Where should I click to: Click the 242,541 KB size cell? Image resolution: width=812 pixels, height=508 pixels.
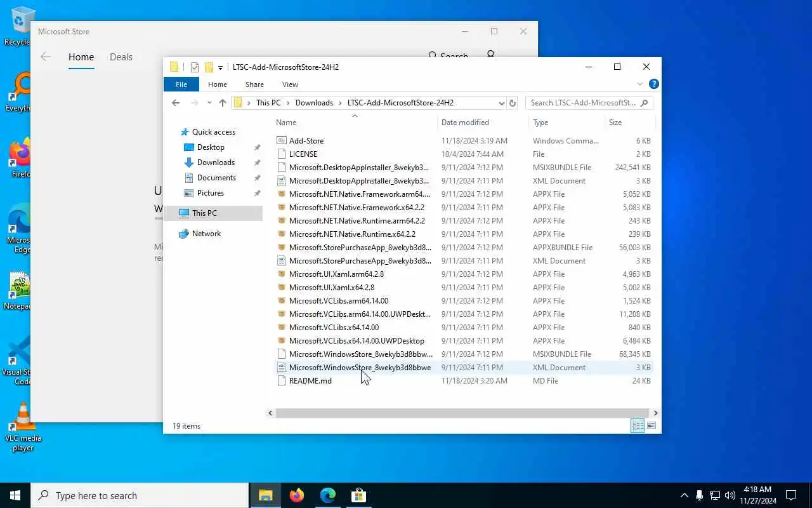tap(632, 167)
